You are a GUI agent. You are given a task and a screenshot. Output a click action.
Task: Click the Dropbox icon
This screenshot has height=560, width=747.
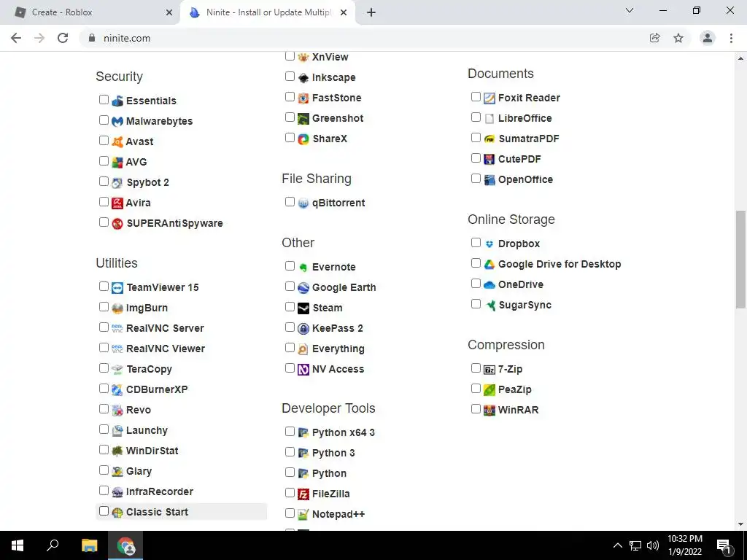point(489,244)
